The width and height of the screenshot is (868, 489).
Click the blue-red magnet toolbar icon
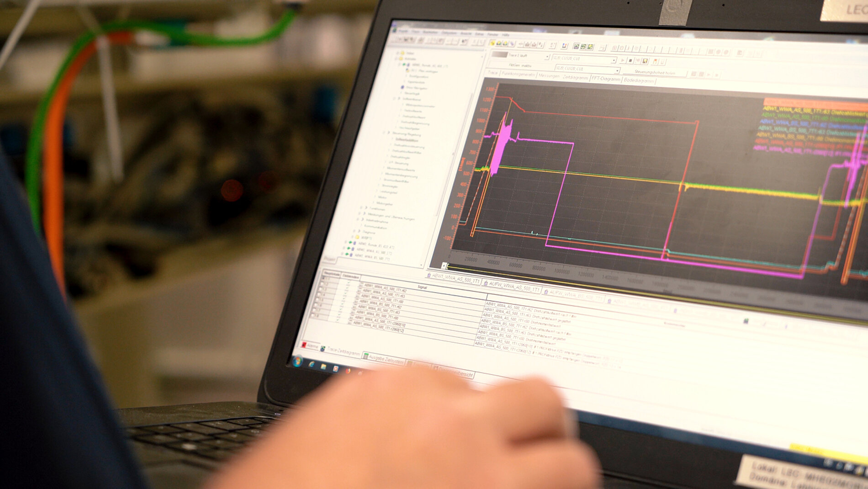tap(564, 46)
